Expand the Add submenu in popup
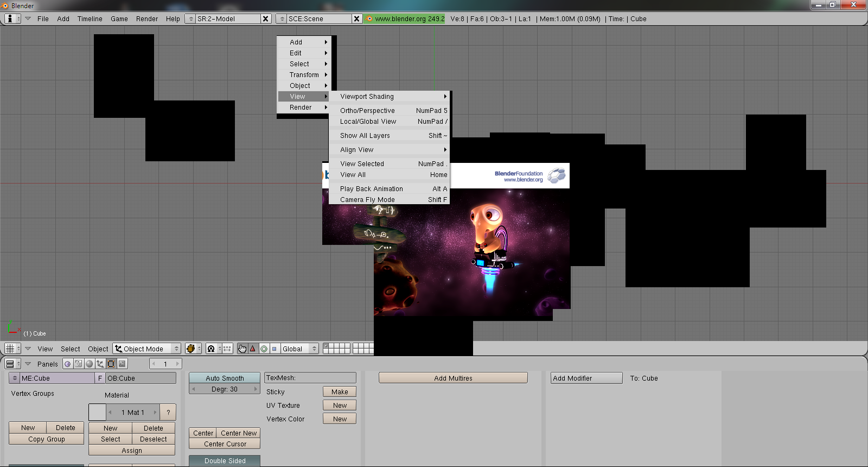 pyautogui.click(x=304, y=42)
